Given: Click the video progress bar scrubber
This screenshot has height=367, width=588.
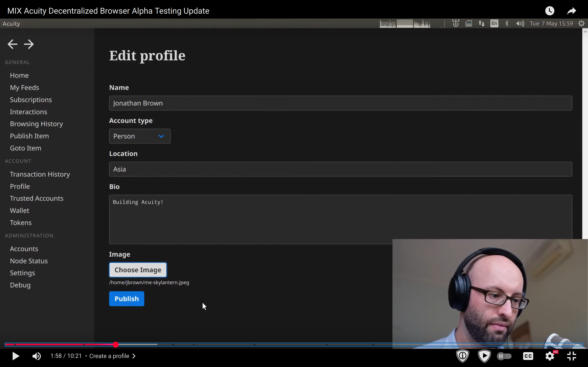Looking at the screenshot, I should 116,344.
